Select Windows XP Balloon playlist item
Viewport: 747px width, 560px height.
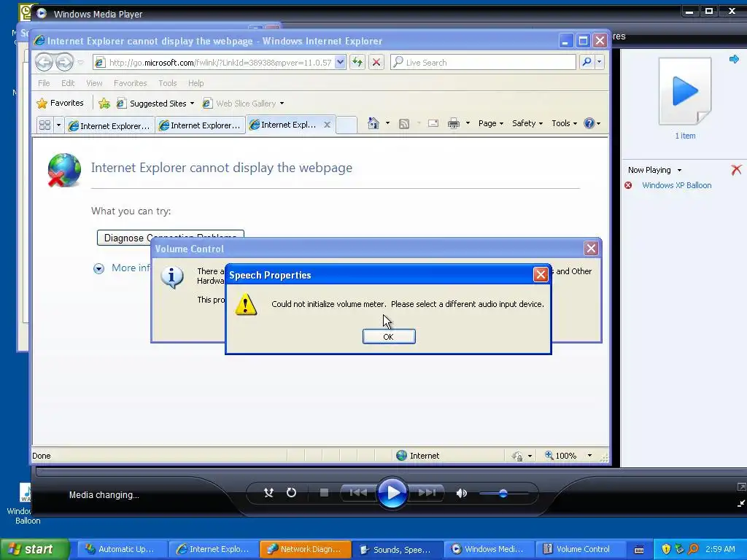(676, 185)
